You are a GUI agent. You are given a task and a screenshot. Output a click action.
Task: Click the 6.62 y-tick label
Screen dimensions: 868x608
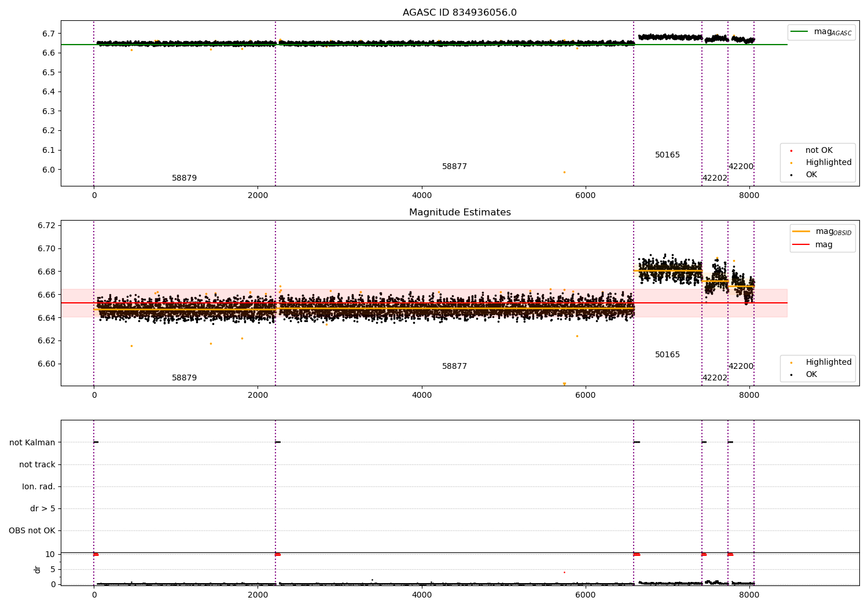pyautogui.click(x=46, y=340)
